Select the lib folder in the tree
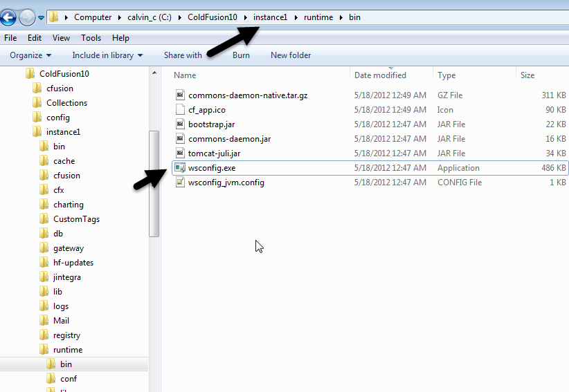This screenshot has height=392, width=569. tap(57, 292)
